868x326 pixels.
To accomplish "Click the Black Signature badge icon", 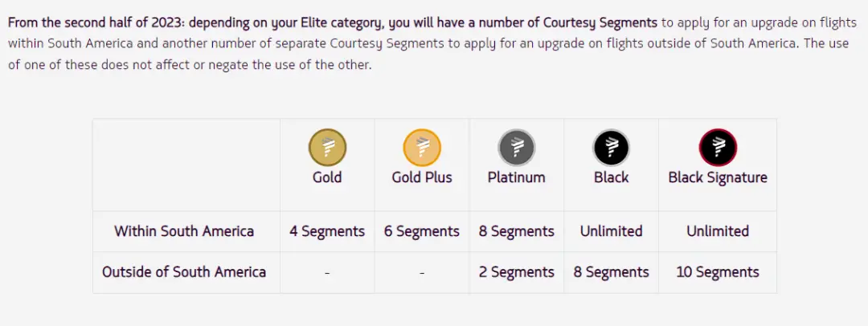I will point(718,148).
